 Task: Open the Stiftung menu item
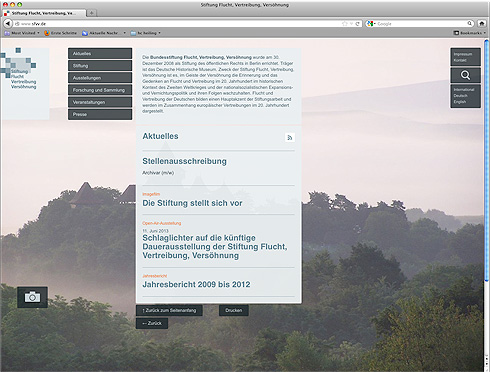pos(100,66)
